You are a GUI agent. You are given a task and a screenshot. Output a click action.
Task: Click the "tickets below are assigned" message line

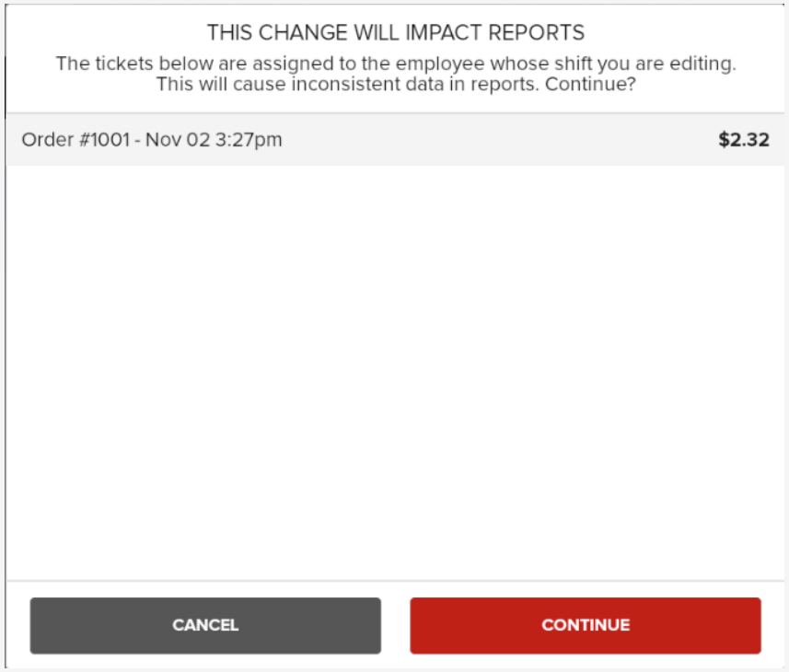tap(395, 64)
